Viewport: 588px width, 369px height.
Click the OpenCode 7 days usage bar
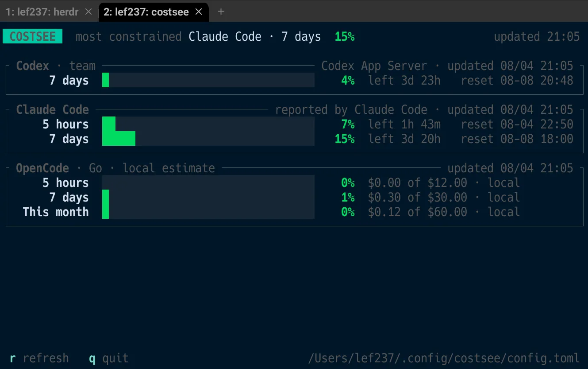208,197
